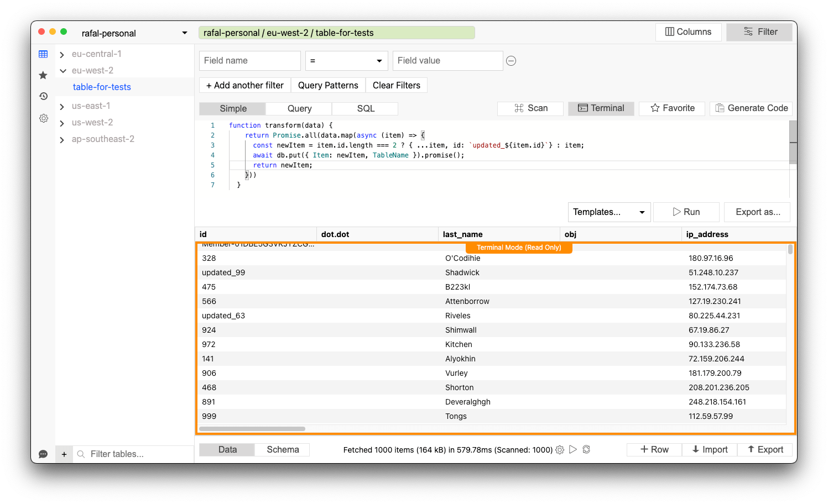Open the Templates... dropdown

(609, 212)
